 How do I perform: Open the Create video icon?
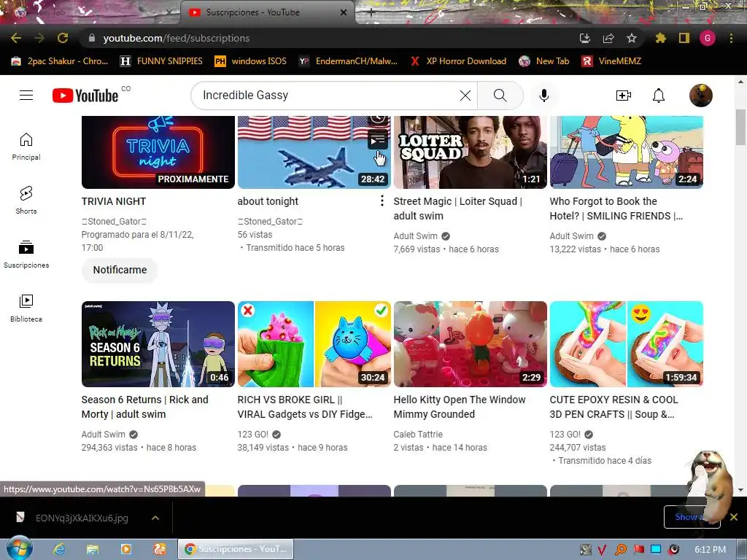tap(624, 96)
